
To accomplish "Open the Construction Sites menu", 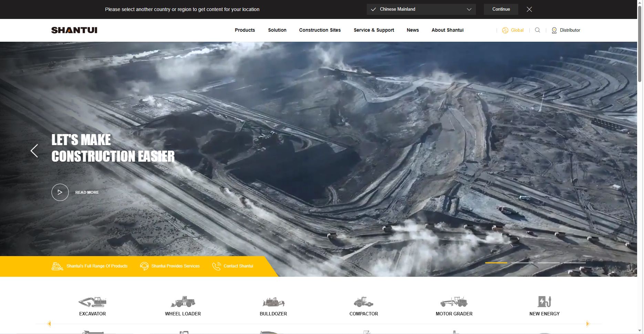I will [x=320, y=30].
